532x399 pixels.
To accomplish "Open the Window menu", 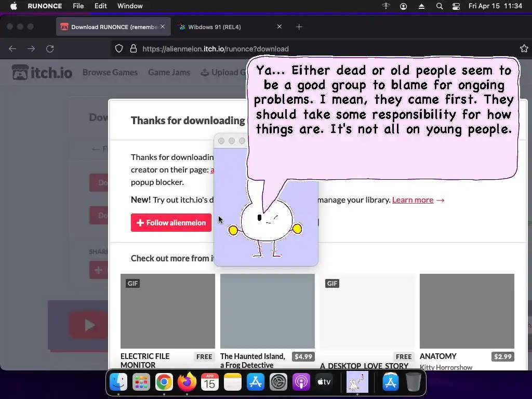I will pyautogui.click(x=130, y=6).
